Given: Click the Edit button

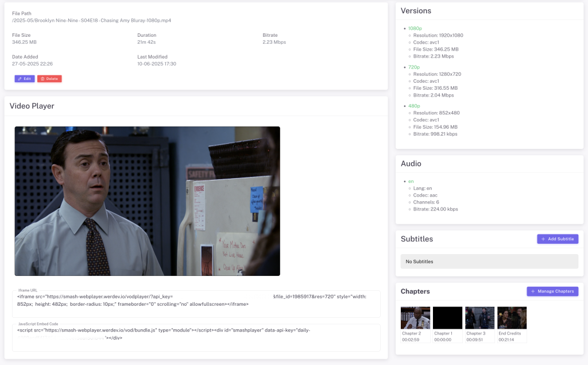Looking at the screenshot, I should coord(25,79).
